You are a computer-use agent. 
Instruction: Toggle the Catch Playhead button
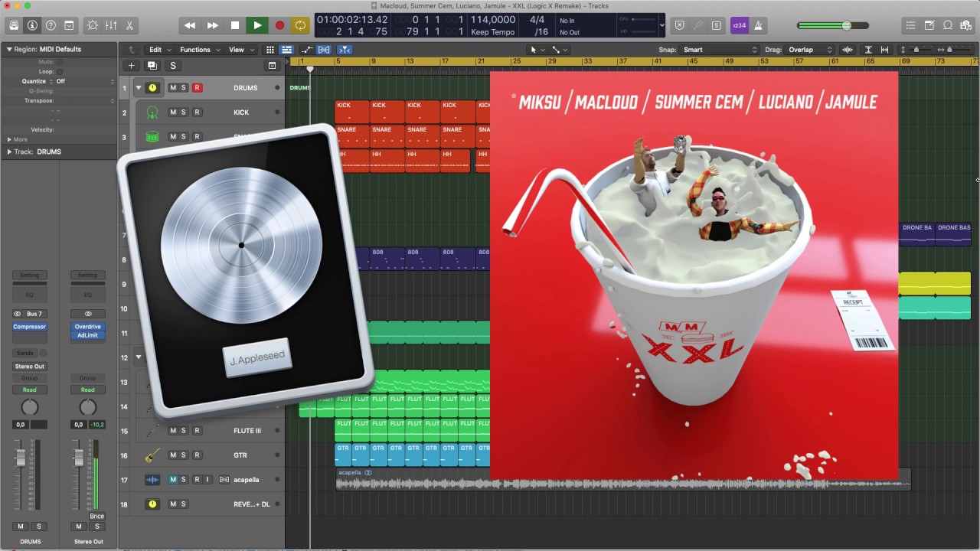click(345, 50)
